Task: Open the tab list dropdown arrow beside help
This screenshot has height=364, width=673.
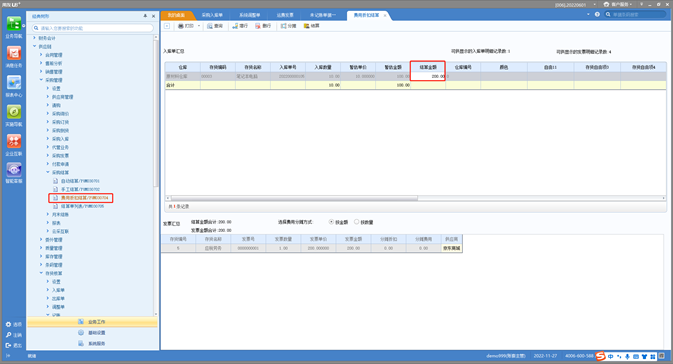Action: click(588, 15)
